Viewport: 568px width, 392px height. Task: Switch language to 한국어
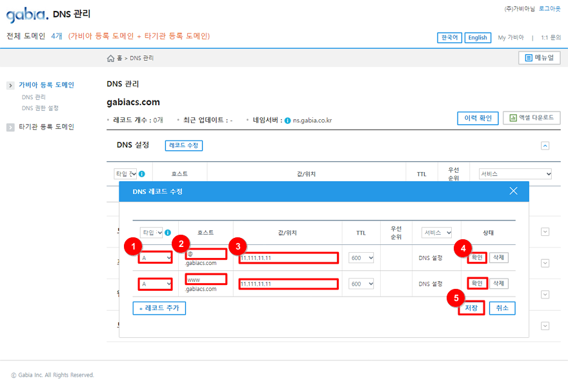449,37
